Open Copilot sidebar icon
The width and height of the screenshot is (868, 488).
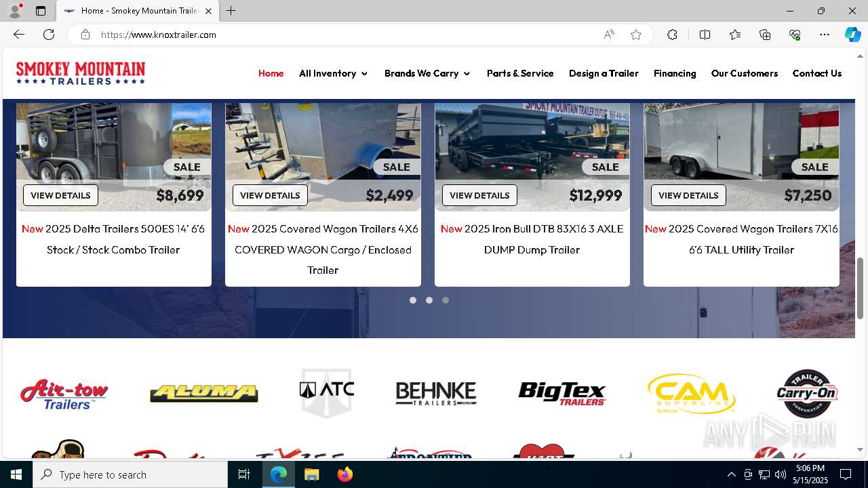pos(852,35)
